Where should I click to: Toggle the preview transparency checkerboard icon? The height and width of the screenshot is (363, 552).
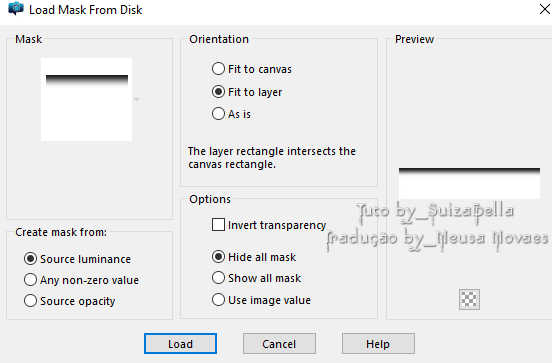click(469, 299)
